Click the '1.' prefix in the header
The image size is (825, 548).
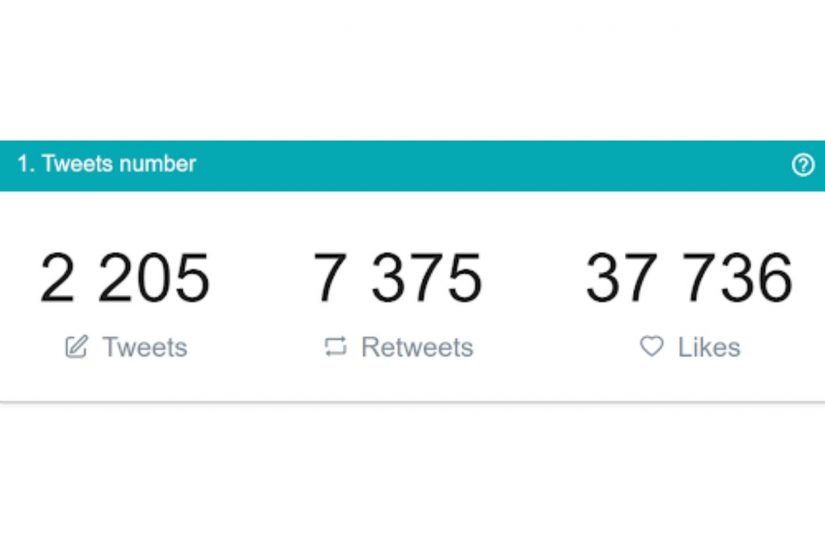point(26,164)
